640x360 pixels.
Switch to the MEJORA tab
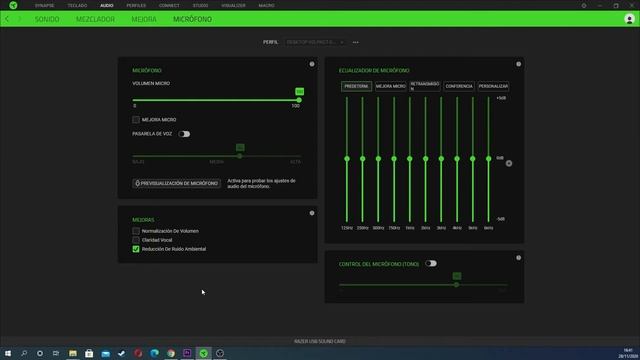point(144,19)
